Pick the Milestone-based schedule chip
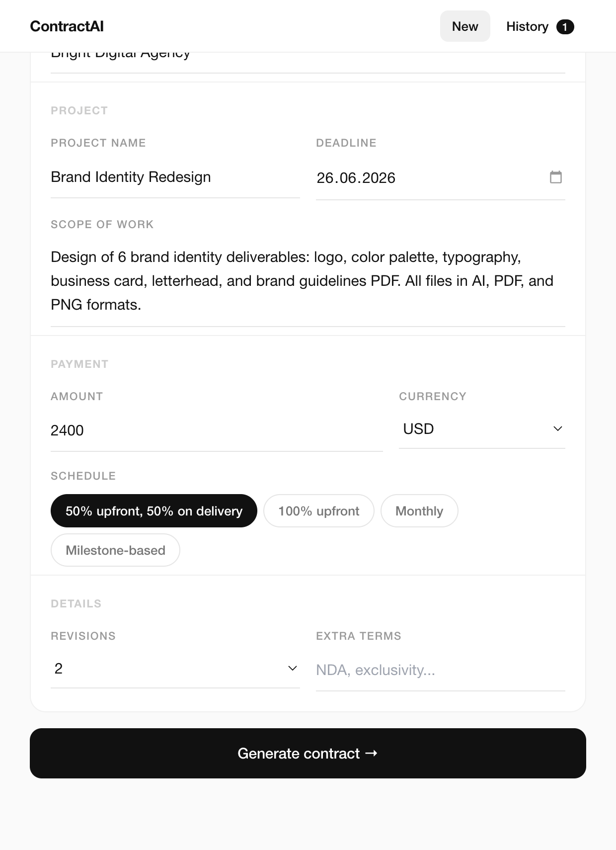This screenshot has width=616, height=850. 115,550
